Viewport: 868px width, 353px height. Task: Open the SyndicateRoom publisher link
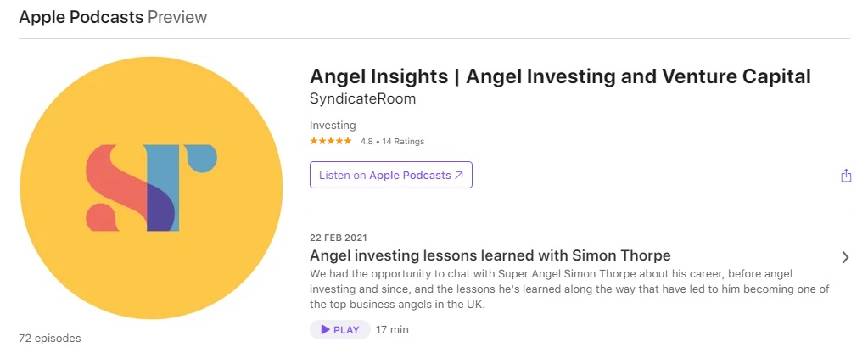tap(362, 99)
